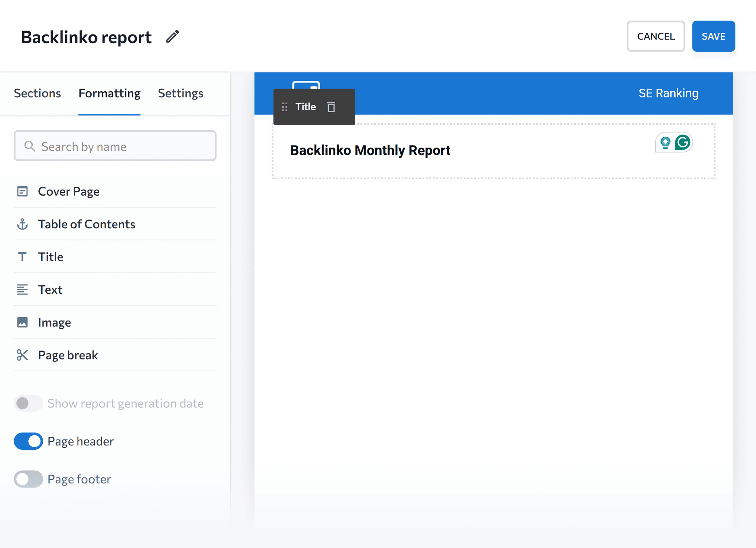Screen dimensions: 756x548
Task: Click Cancel to discard changes
Action: coord(656,36)
